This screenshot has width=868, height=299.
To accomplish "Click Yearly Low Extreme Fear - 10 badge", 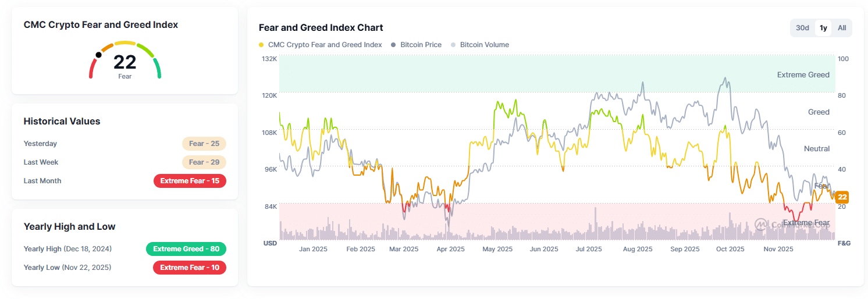I will [190, 268].
